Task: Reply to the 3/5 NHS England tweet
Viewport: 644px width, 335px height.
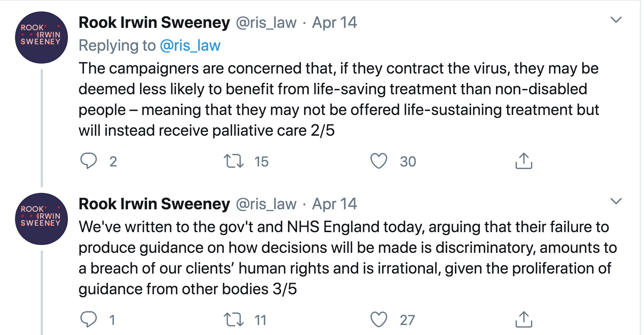Action: tap(88, 319)
